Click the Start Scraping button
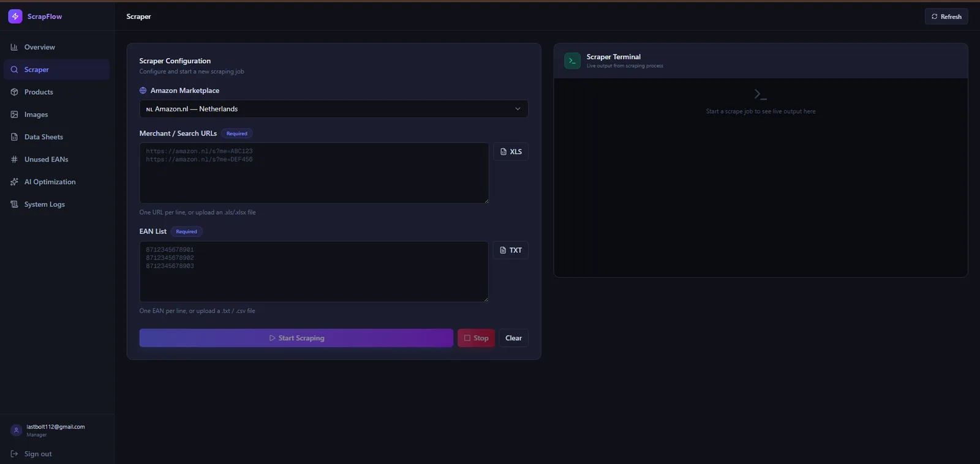The width and height of the screenshot is (980, 464). pyautogui.click(x=296, y=338)
